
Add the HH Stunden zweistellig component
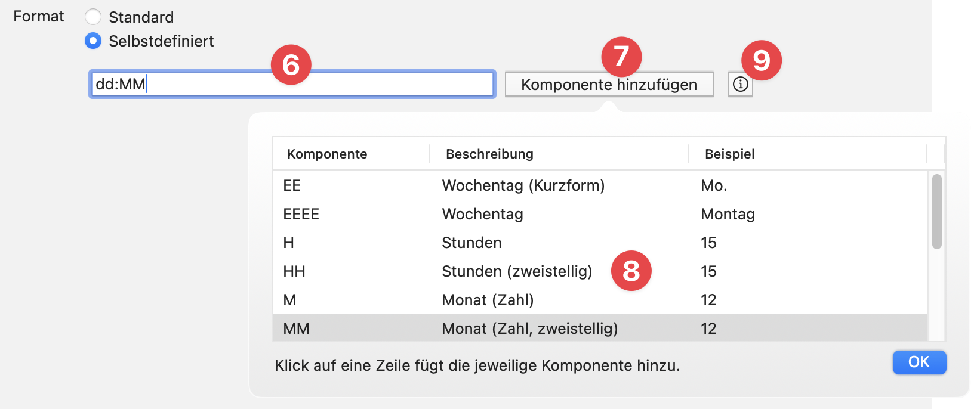(x=418, y=271)
